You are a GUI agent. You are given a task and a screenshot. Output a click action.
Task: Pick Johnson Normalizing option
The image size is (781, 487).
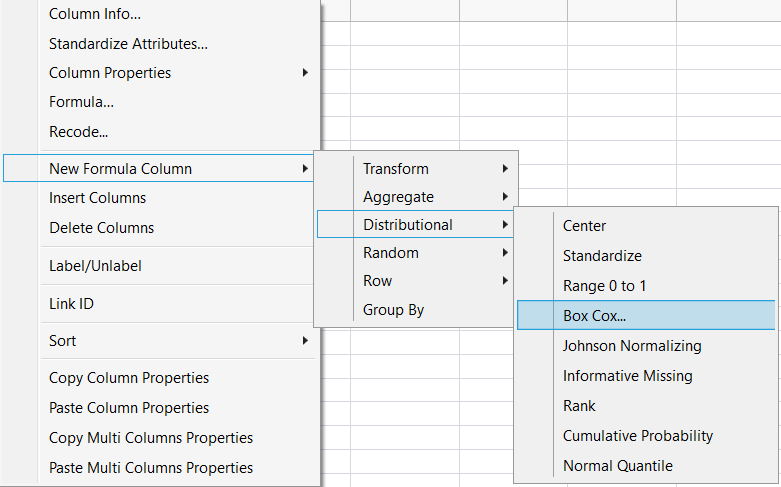click(632, 346)
